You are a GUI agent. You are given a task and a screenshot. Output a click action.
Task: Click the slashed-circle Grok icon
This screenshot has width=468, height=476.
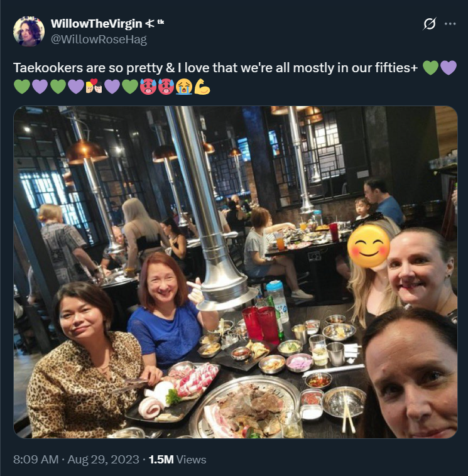coord(430,24)
